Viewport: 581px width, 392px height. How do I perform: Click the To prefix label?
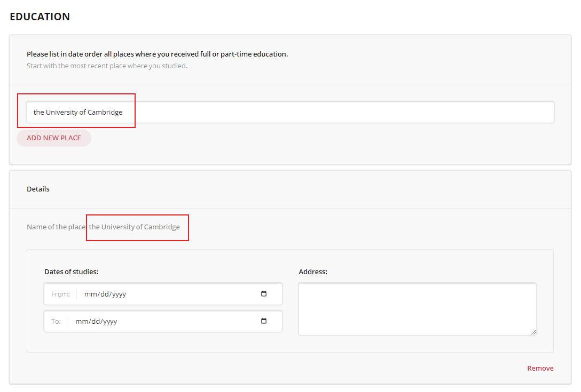(x=56, y=321)
